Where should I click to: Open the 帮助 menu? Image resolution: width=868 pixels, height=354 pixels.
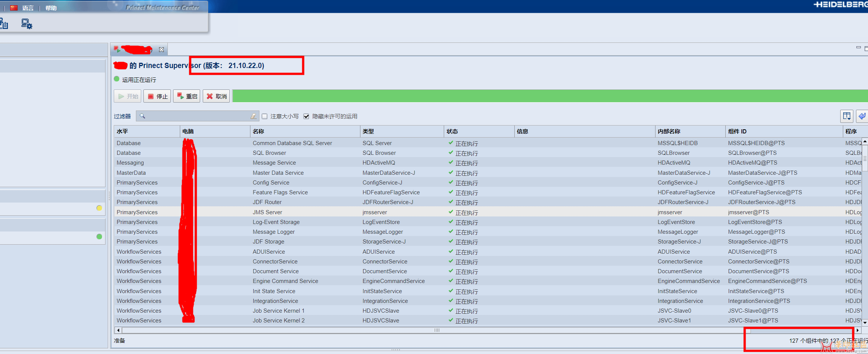click(51, 8)
